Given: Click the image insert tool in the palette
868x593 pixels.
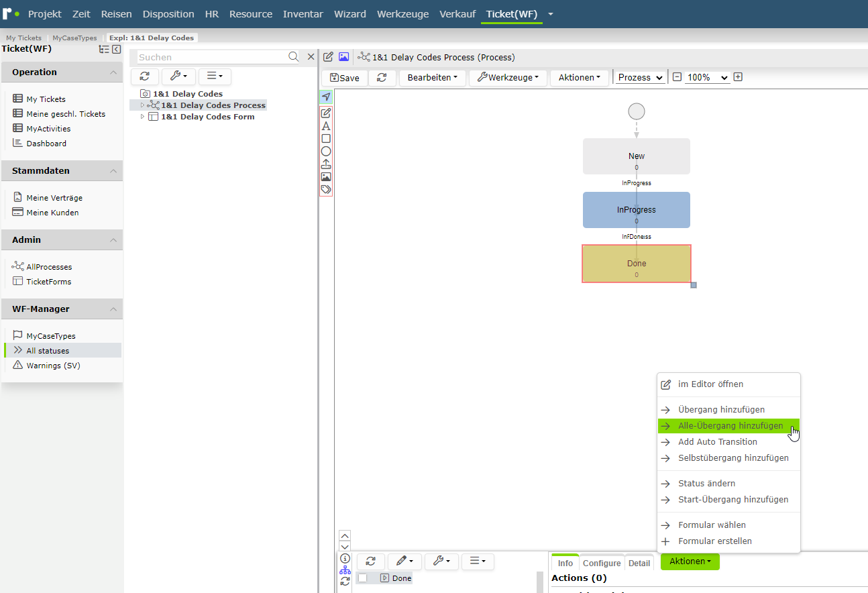Looking at the screenshot, I should 326,177.
